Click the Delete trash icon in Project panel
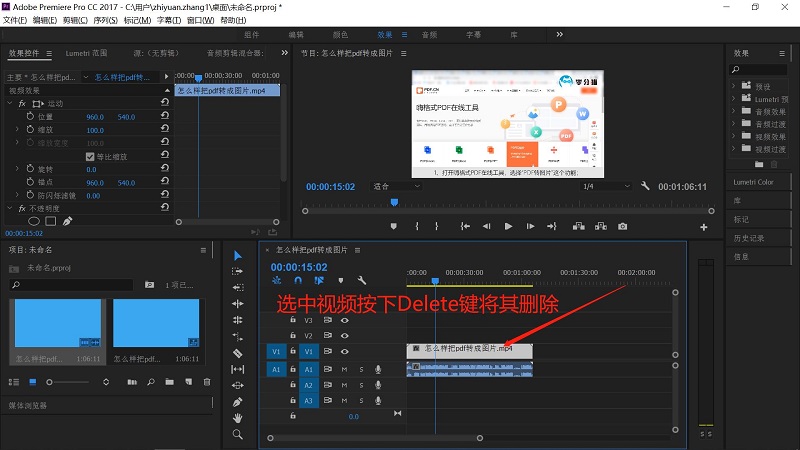The image size is (800, 450). [207, 382]
